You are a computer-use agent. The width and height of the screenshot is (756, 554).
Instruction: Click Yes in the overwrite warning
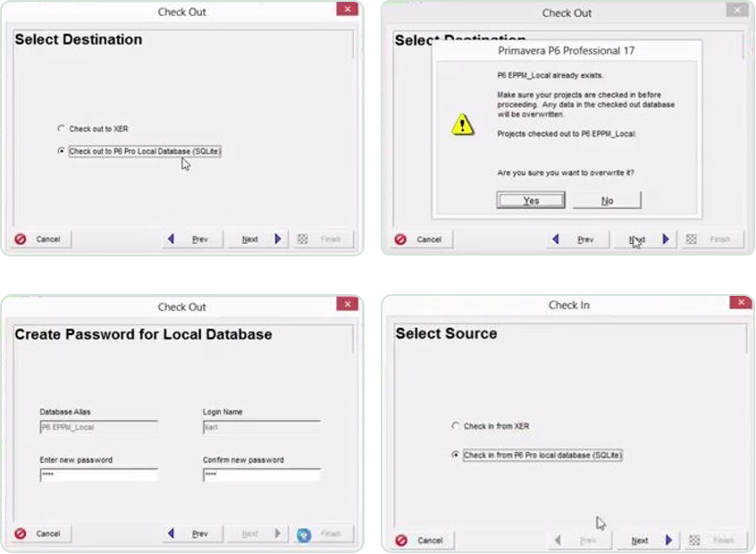click(x=530, y=200)
